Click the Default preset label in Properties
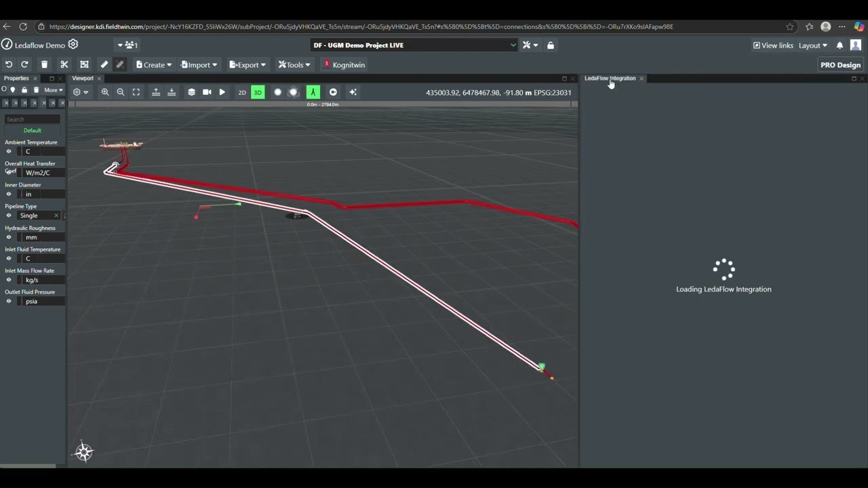Screen dimensions: 868x488 coord(33,130)
